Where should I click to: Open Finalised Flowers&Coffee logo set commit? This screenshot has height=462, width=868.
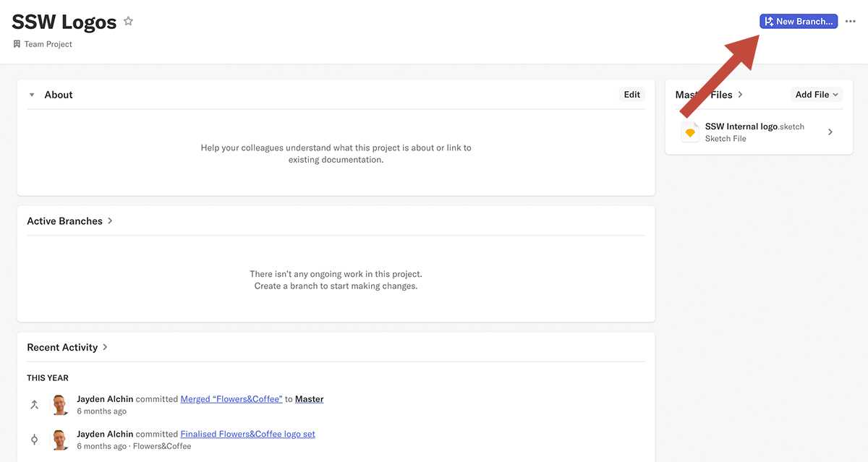pyautogui.click(x=247, y=435)
